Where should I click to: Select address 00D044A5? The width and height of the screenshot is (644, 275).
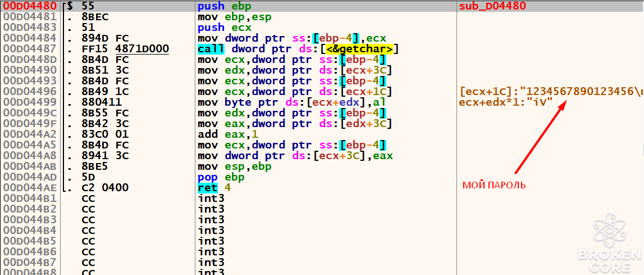pyautogui.click(x=30, y=146)
